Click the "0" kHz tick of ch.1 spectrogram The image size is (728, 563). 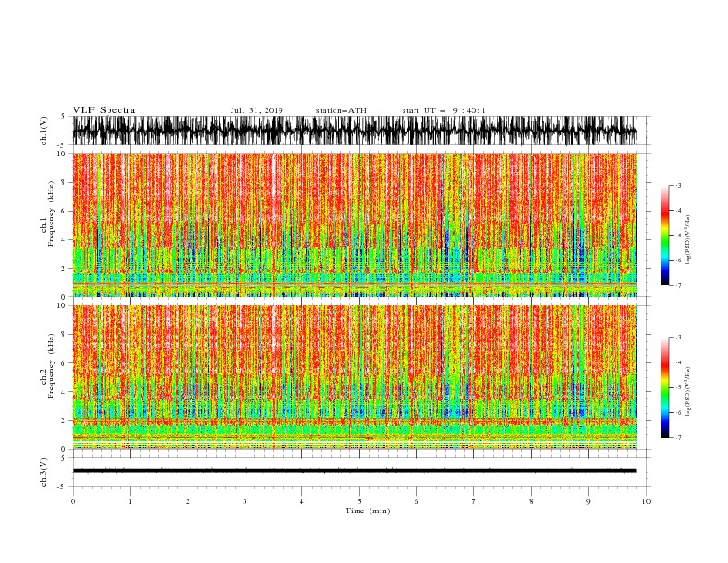pos(64,297)
